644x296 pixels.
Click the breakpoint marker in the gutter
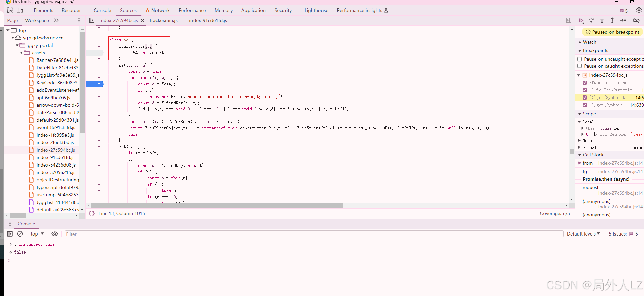(x=94, y=84)
